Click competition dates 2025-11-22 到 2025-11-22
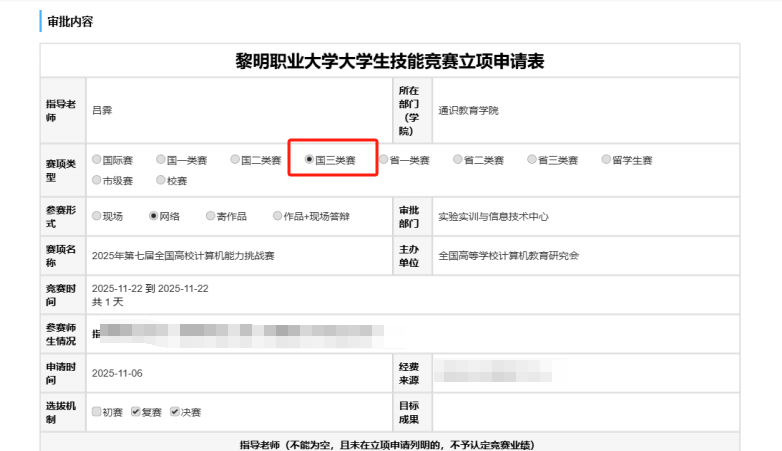 [x=150, y=288]
